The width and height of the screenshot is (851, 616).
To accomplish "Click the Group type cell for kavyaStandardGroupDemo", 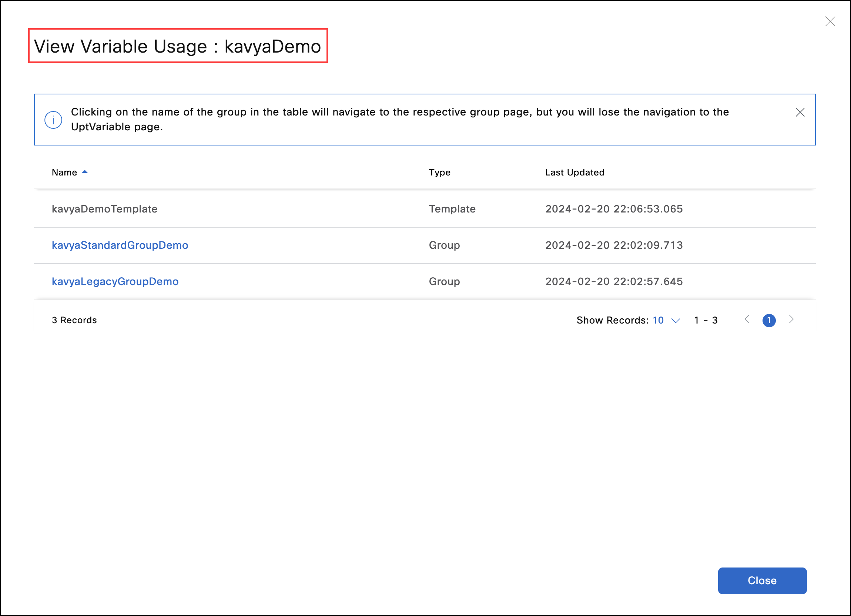I will click(x=444, y=245).
